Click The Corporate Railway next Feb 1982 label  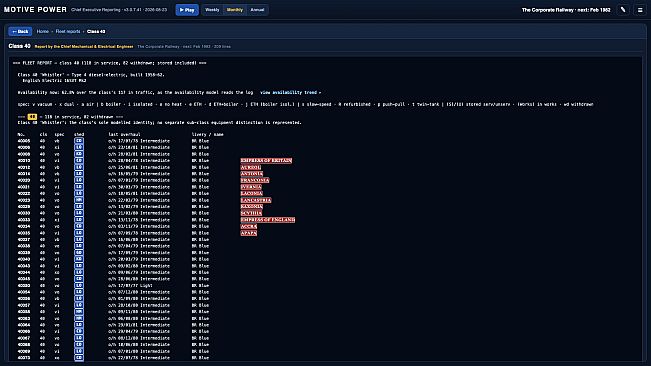pos(566,10)
